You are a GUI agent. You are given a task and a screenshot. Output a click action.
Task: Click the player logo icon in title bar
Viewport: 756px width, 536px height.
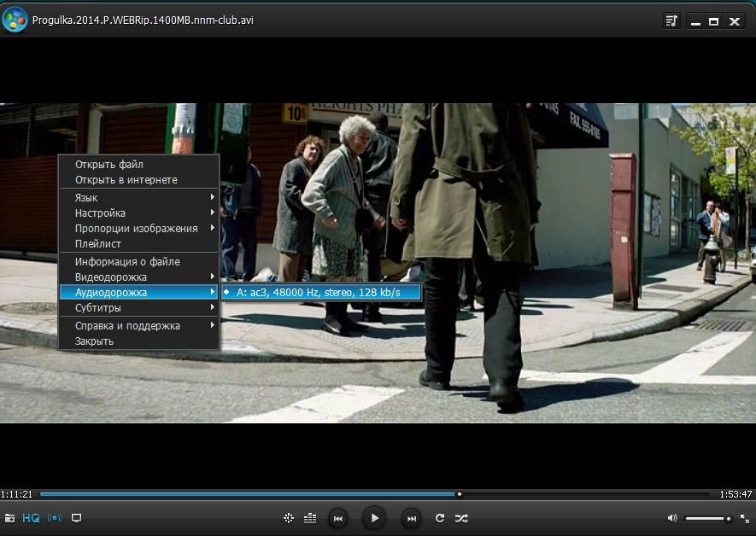pyautogui.click(x=15, y=20)
